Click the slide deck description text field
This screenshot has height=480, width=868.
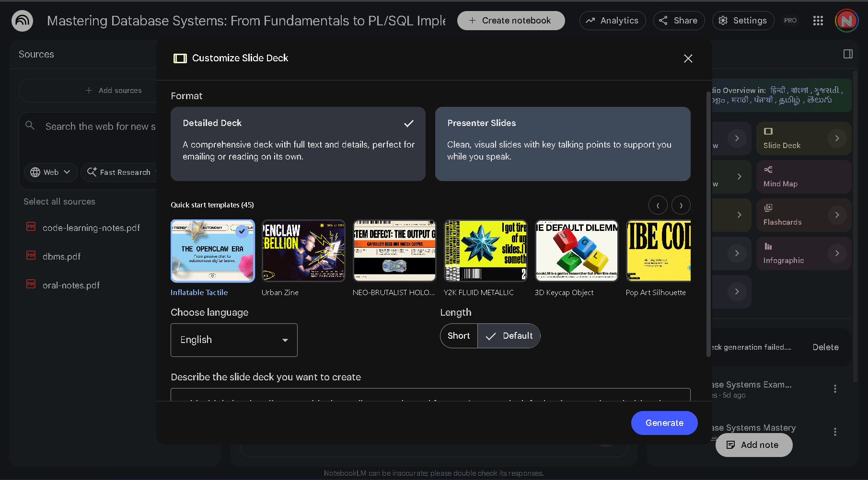(x=430, y=395)
